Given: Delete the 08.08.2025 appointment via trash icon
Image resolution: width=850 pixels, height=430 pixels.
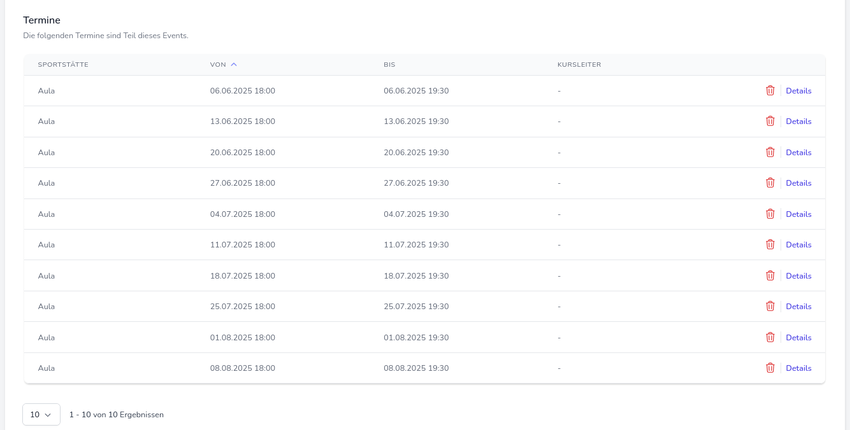Looking at the screenshot, I should 770,368.
